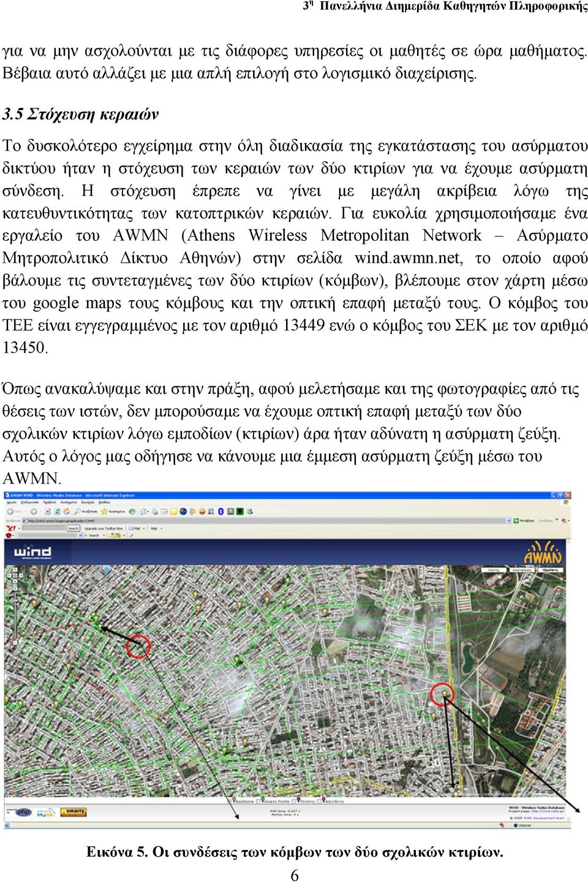Click the smarty logo in page footer
The width and height of the screenshot is (588, 883).
tap(73, 812)
